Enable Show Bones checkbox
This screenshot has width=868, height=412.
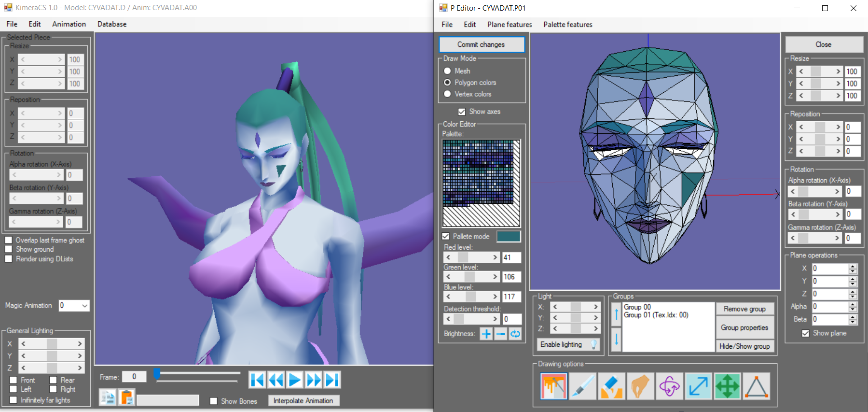(214, 401)
